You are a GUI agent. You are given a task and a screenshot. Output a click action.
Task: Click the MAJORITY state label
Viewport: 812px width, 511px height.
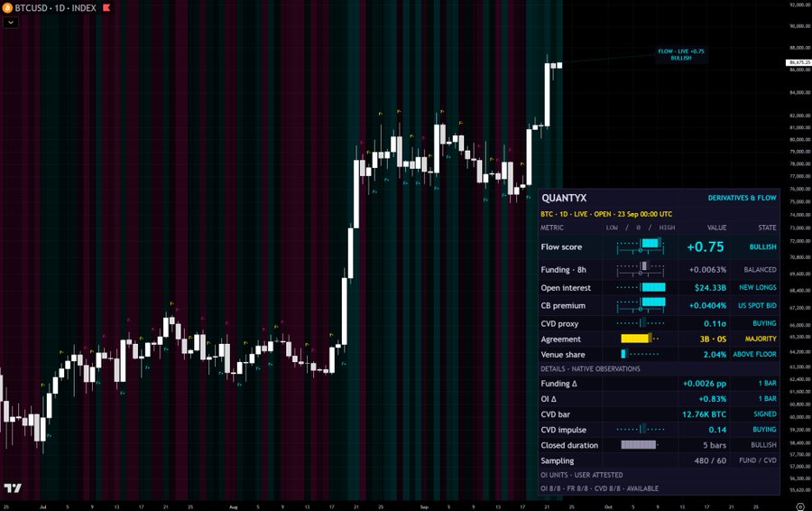click(761, 339)
